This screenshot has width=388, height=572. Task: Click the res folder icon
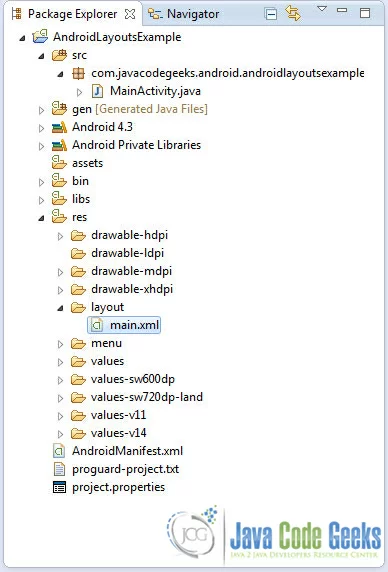59,216
